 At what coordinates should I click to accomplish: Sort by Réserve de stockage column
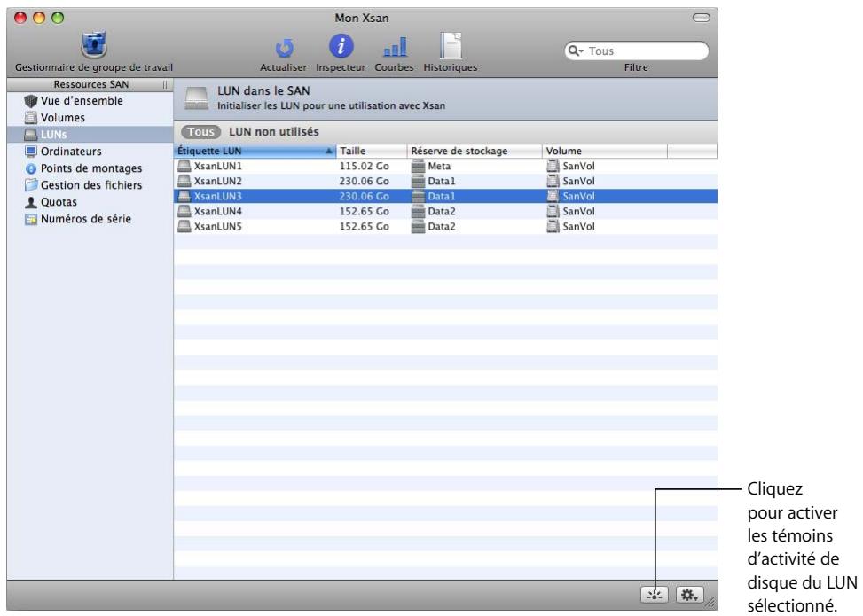(x=475, y=151)
